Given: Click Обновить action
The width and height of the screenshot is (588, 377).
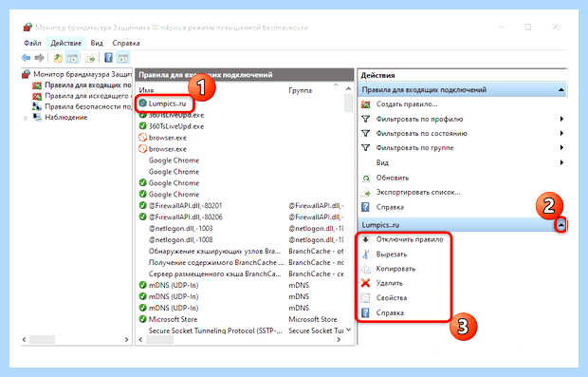Looking at the screenshot, I should point(393,178).
